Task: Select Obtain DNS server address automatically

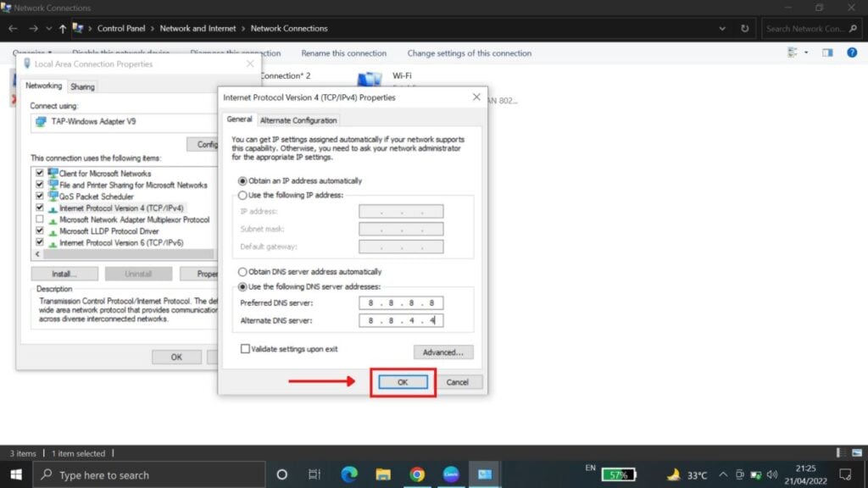Action: [x=242, y=272]
